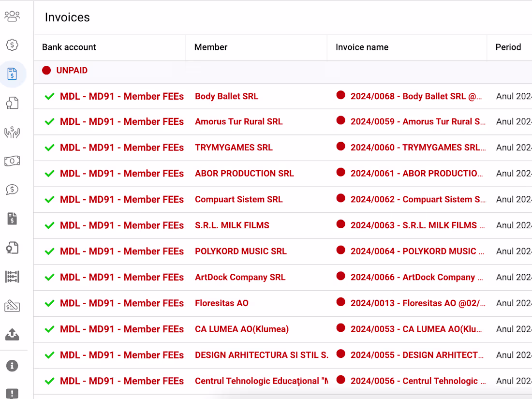Screen dimensions: 532x399
Task: Click the green checkmark on Body Ballet SRL row
Action: [x=49, y=96]
